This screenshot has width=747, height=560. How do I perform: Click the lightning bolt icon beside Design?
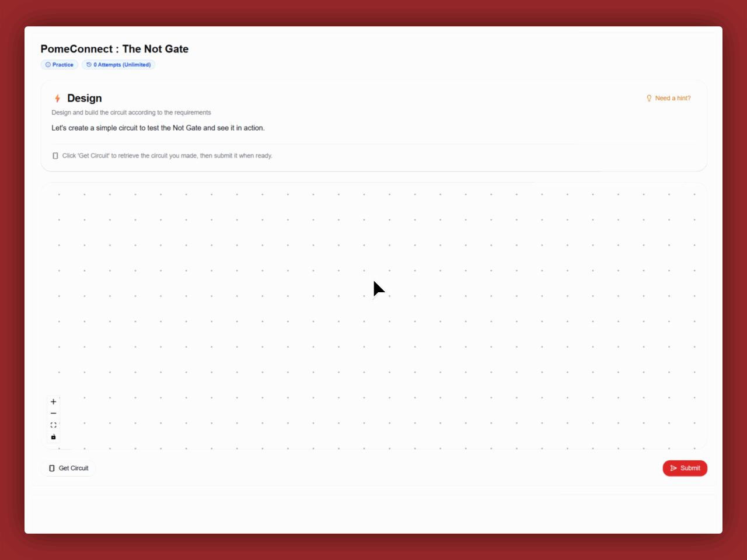tap(57, 98)
